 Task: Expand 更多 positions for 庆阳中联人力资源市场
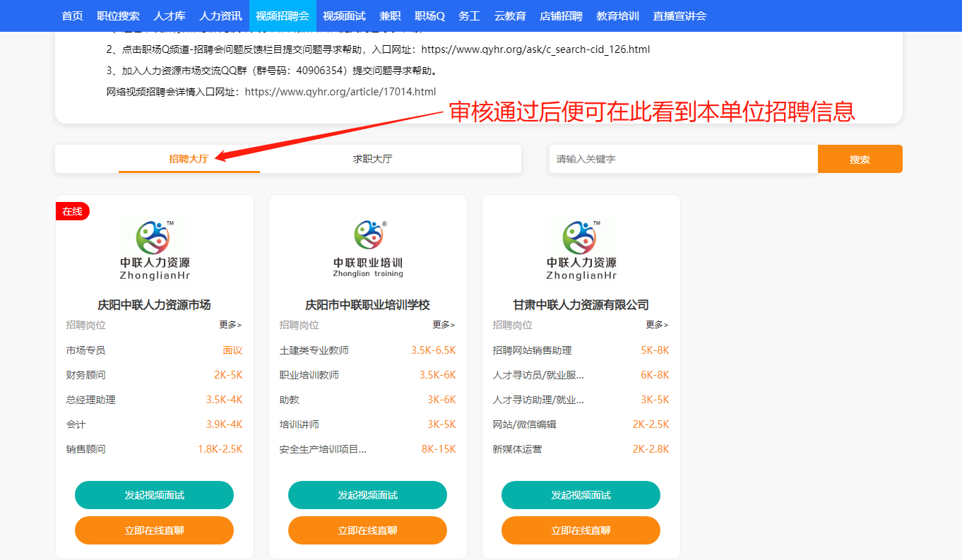(230, 325)
